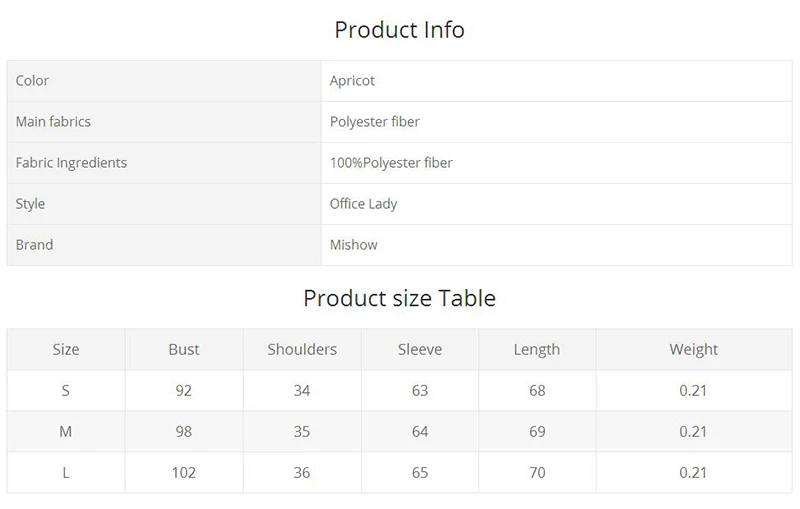Click the Weight column header
The image size is (800, 509).
click(x=693, y=350)
